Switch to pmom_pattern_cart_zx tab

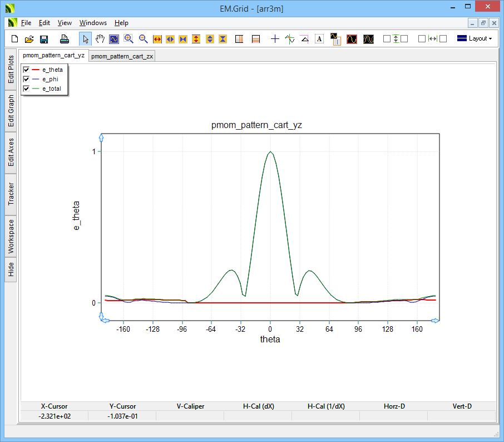122,56
